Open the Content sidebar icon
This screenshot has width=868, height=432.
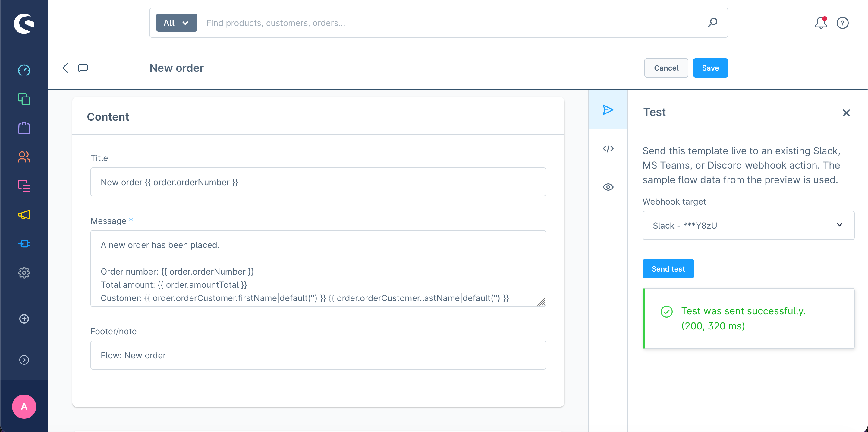point(24,186)
